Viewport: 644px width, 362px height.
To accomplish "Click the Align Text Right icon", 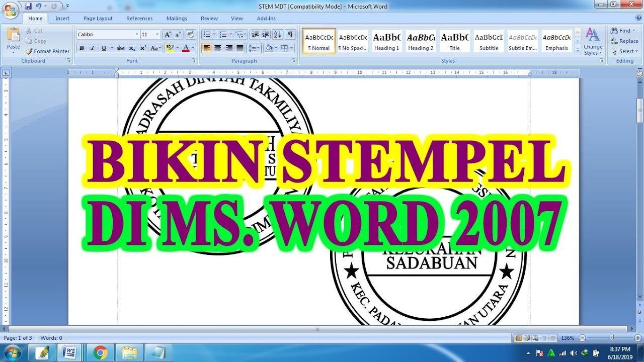I will point(229,48).
